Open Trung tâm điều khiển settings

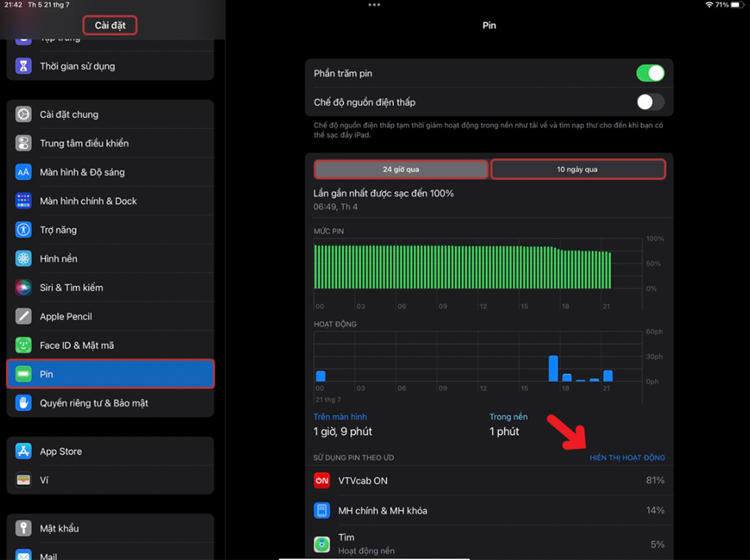click(110, 143)
